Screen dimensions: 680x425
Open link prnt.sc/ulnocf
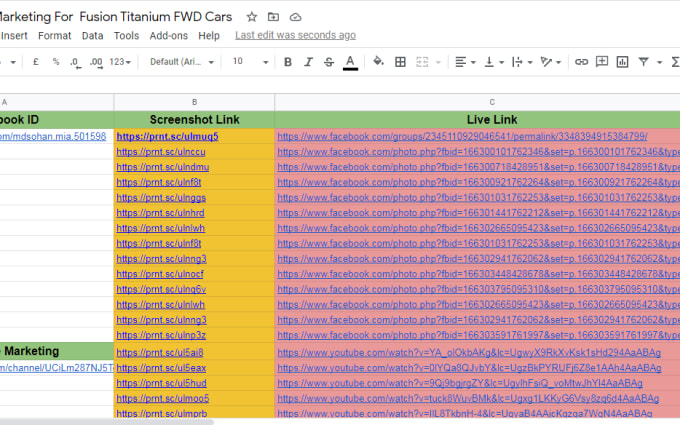pyautogui.click(x=160, y=274)
